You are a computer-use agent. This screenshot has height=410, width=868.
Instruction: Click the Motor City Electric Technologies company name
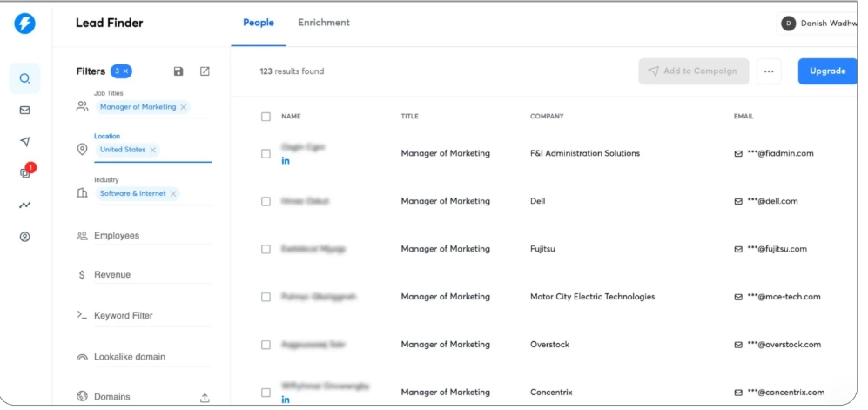tap(592, 297)
